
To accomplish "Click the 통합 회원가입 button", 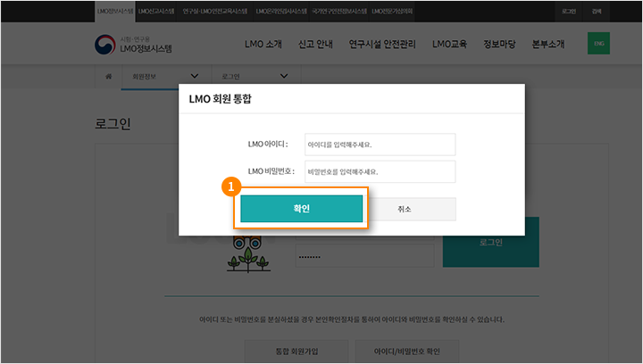I will [296, 352].
